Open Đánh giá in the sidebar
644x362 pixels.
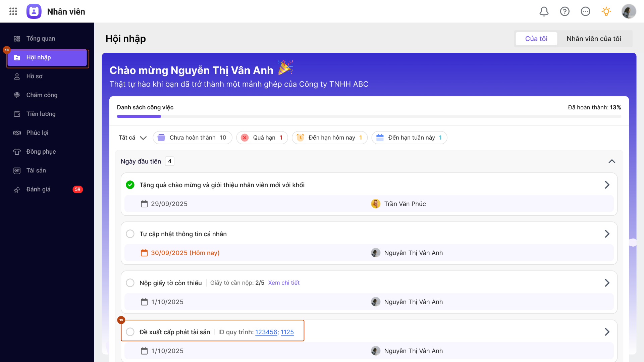pos(38,190)
